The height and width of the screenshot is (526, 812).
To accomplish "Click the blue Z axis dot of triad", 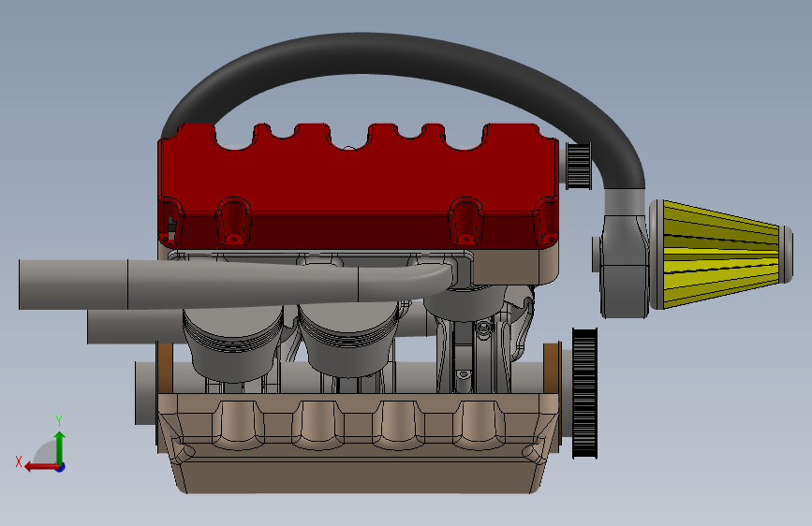I will tap(61, 467).
